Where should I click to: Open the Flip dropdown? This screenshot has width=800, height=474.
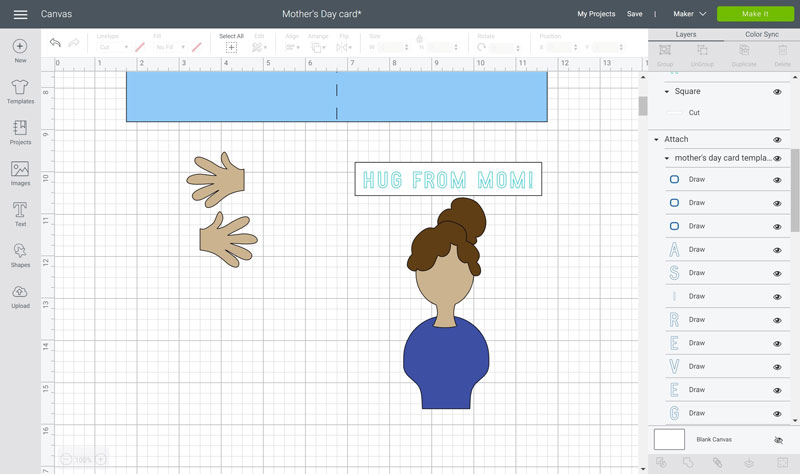point(344,47)
